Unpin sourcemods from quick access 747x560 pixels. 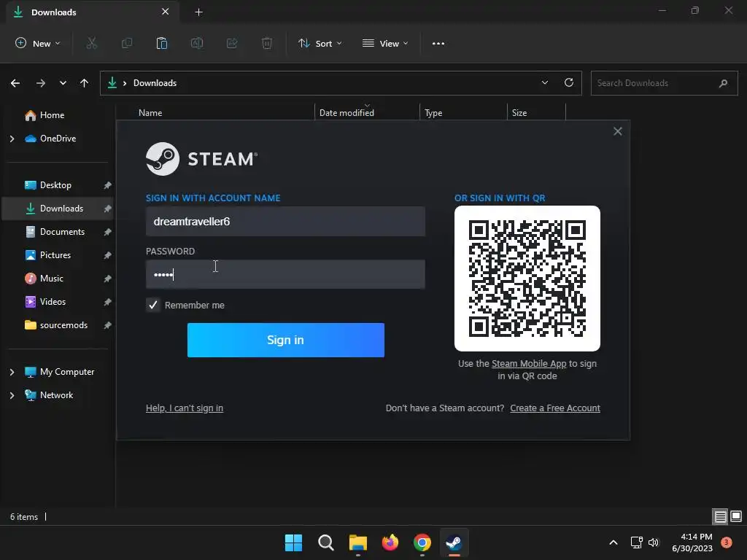click(108, 325)
